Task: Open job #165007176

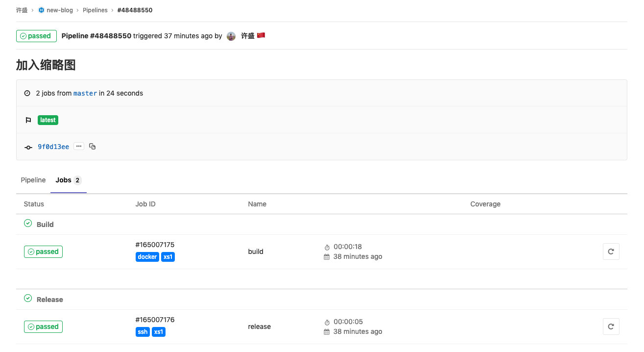Action: [x=155, y=319]
